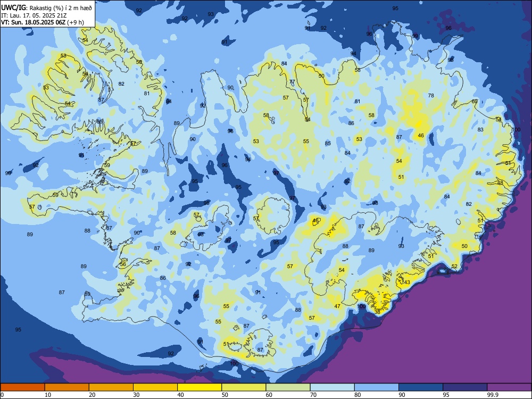This screenshot has width=532, height=399.
Task: Click the orange 10–20 legend swatch
Action: click(x=67, y=387)
